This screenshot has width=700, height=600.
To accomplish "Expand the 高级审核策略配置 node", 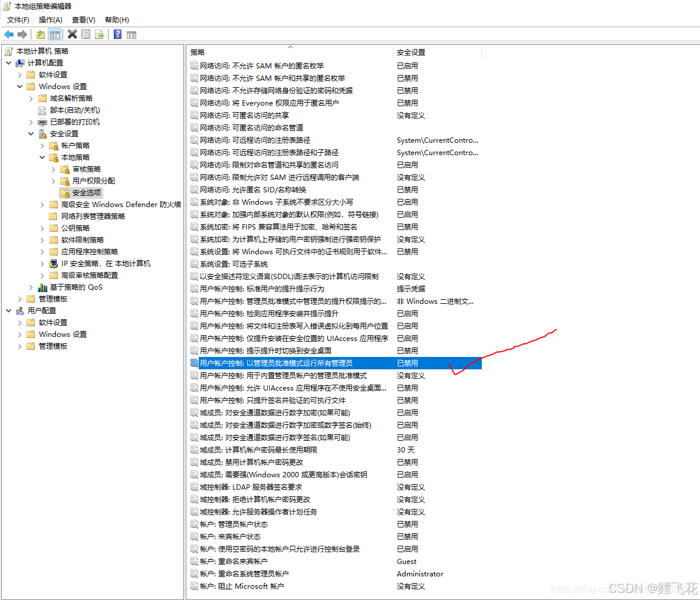I will coord(42,275).
